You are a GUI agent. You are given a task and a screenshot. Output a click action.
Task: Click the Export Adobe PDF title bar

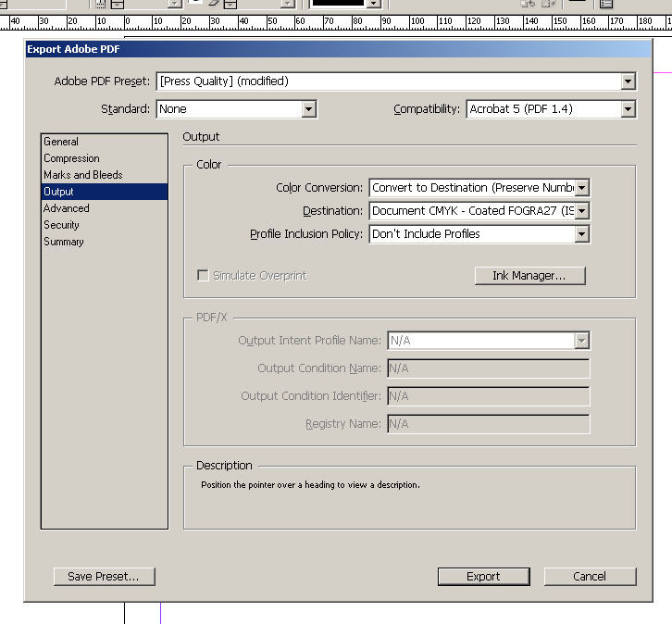point(338,49)
